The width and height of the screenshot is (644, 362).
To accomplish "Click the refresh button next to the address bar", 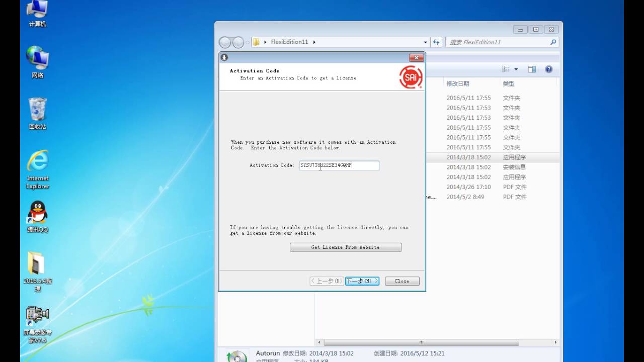I will coord(436,42).
